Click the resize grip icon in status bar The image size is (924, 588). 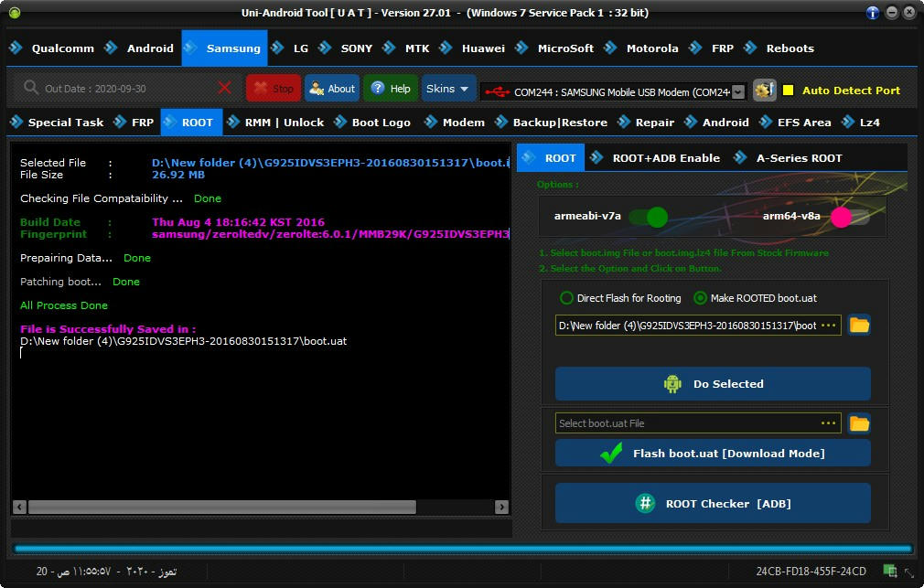[909, 572]
